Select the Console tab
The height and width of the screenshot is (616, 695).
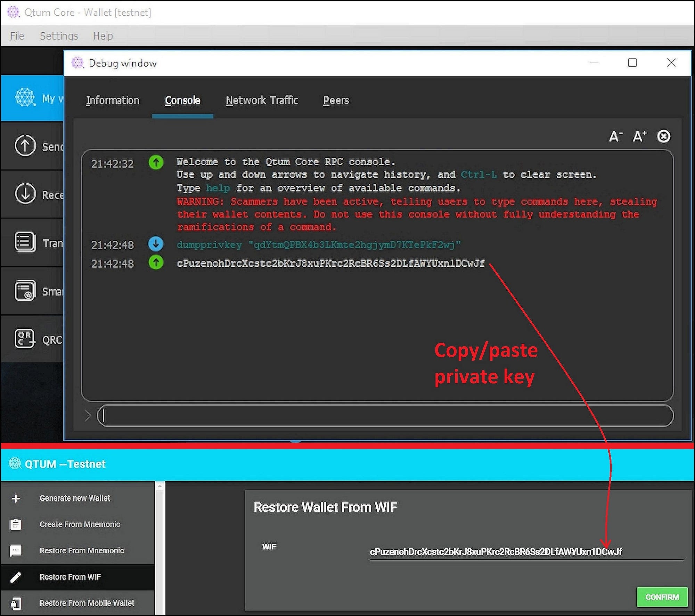[182, 101]
